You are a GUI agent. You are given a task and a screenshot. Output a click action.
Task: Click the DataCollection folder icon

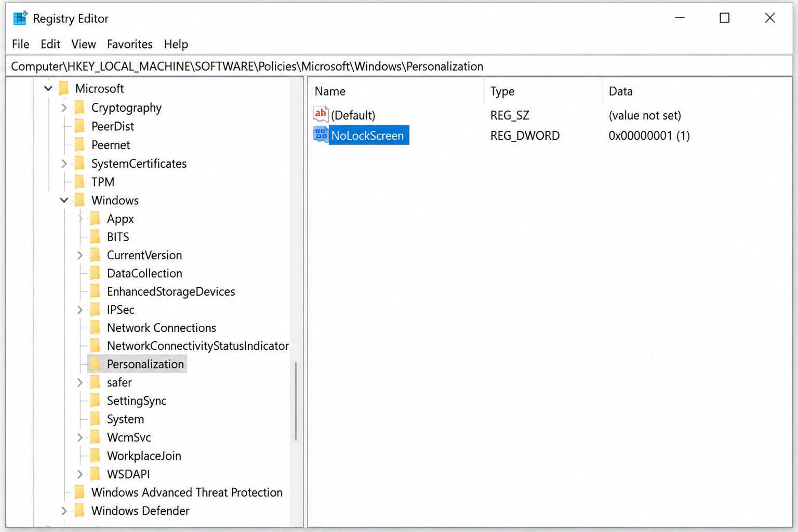coord(95,273)
